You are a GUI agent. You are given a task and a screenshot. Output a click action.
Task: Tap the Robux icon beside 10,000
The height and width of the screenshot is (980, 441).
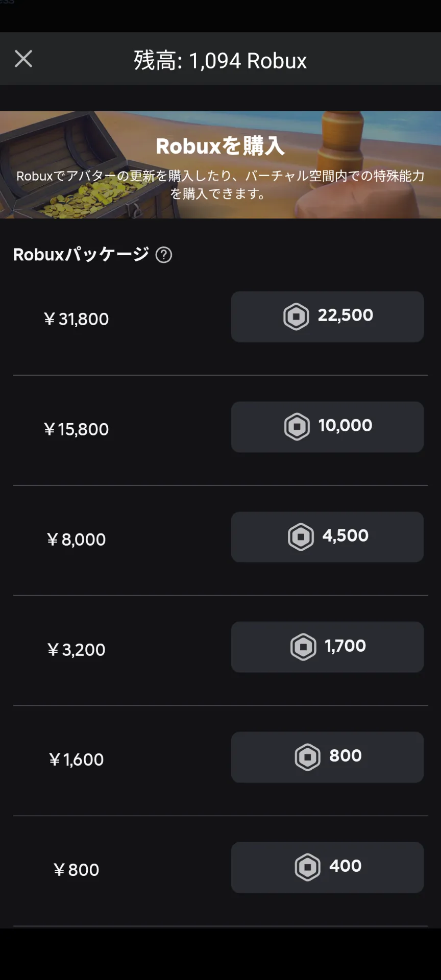[x=297, y=427]
